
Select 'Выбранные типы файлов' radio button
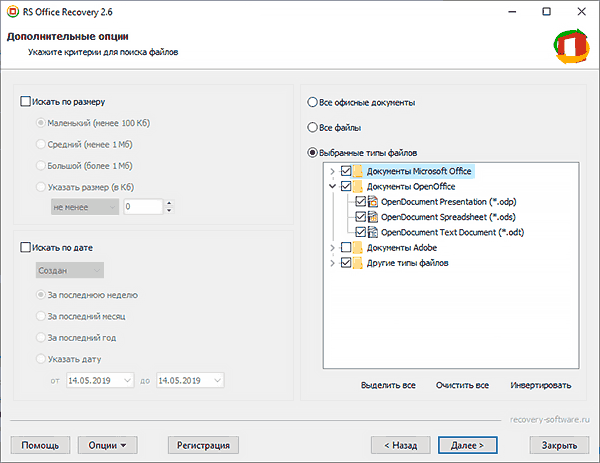[313, 153]
